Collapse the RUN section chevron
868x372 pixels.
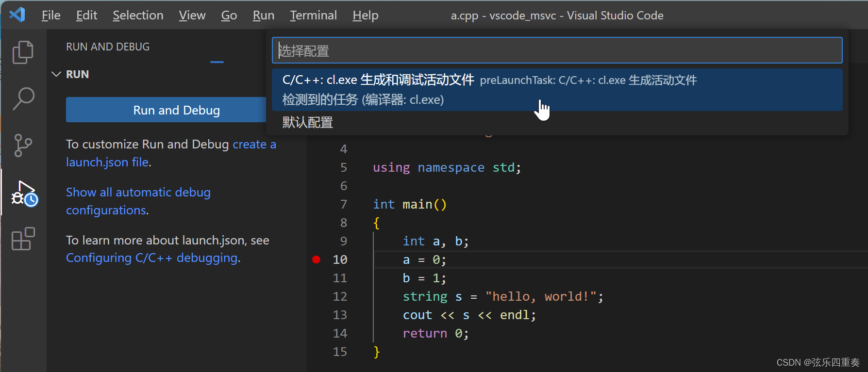pyautogui.click(x=56, y=74)
